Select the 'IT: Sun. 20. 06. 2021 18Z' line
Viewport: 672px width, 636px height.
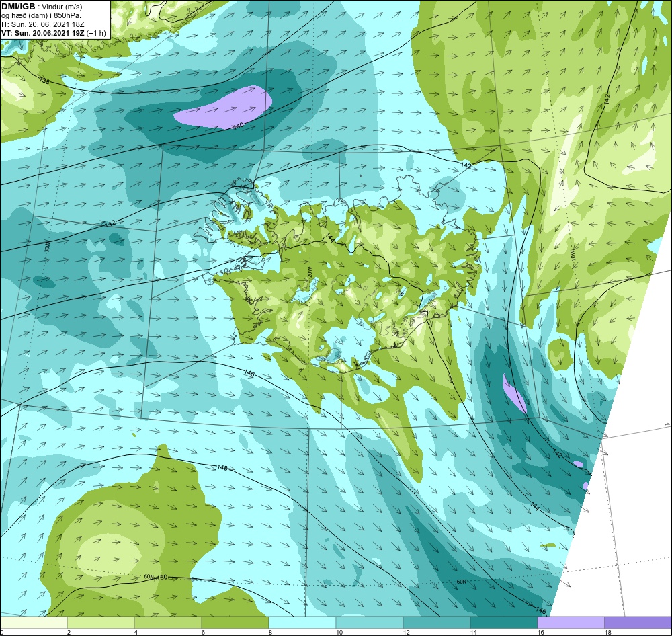pos(43,24)
